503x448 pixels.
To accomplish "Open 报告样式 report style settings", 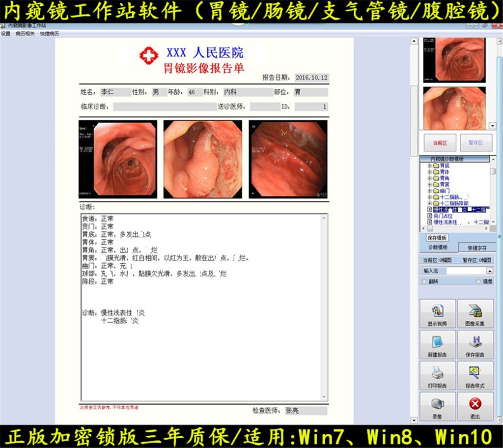I will pos(475,375).
